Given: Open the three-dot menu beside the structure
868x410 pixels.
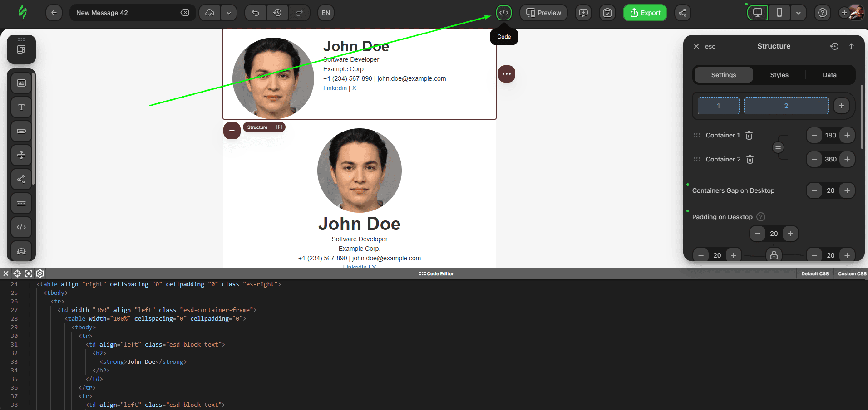Looking at the screenshot, I should (x=507, y=74).
